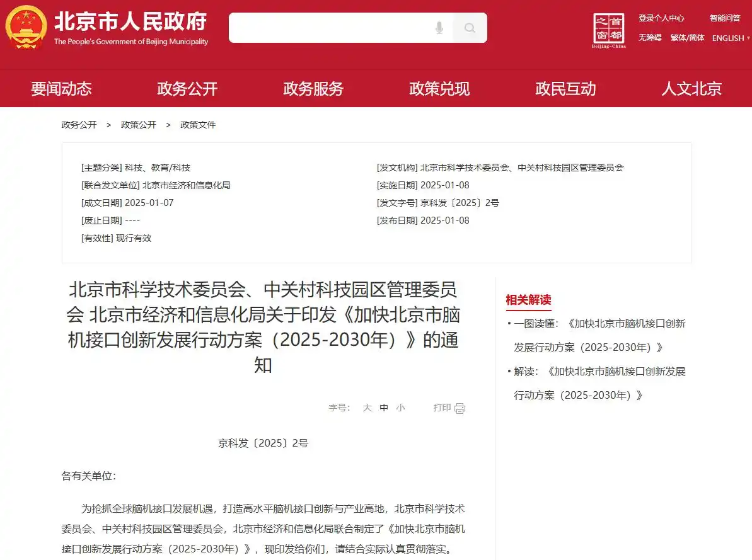Click the 成文日期 2025-01-07 text
752x560 pixels.
point(127,203)
